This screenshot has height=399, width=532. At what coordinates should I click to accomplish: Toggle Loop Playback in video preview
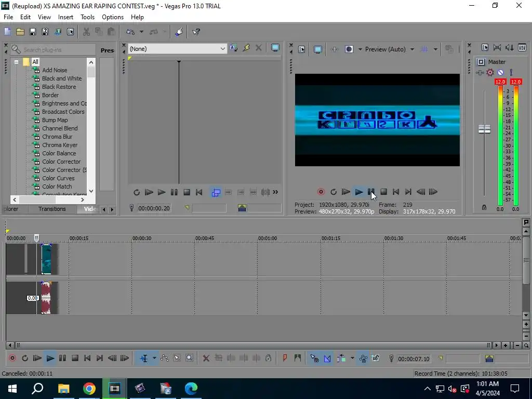click(334, 192)
